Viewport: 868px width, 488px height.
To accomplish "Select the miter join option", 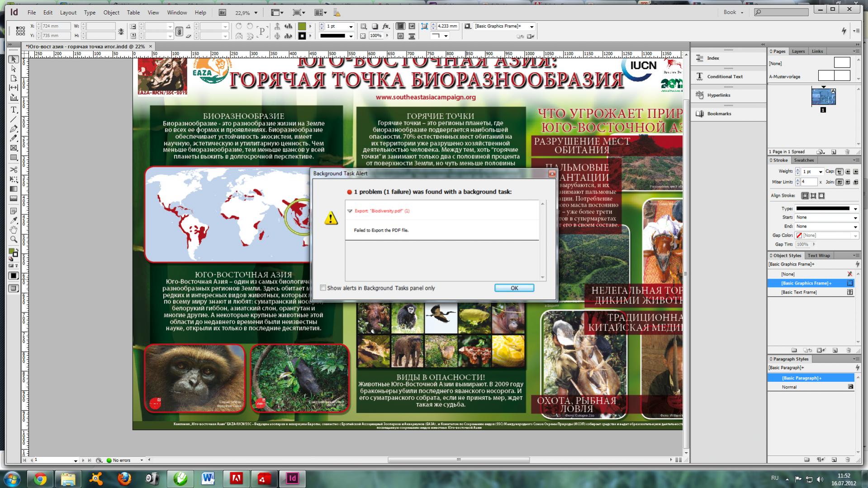I will (x=840, y=182).
